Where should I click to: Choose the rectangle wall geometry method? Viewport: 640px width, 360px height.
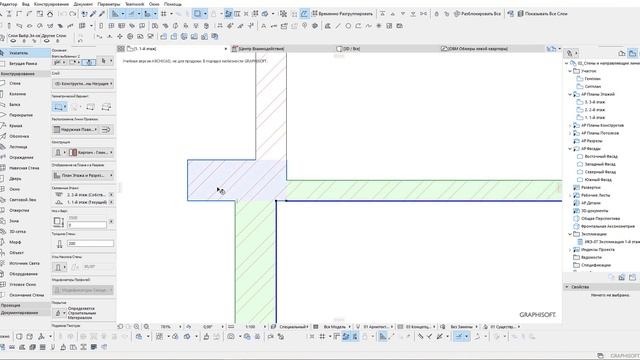(x=90, y=107)
